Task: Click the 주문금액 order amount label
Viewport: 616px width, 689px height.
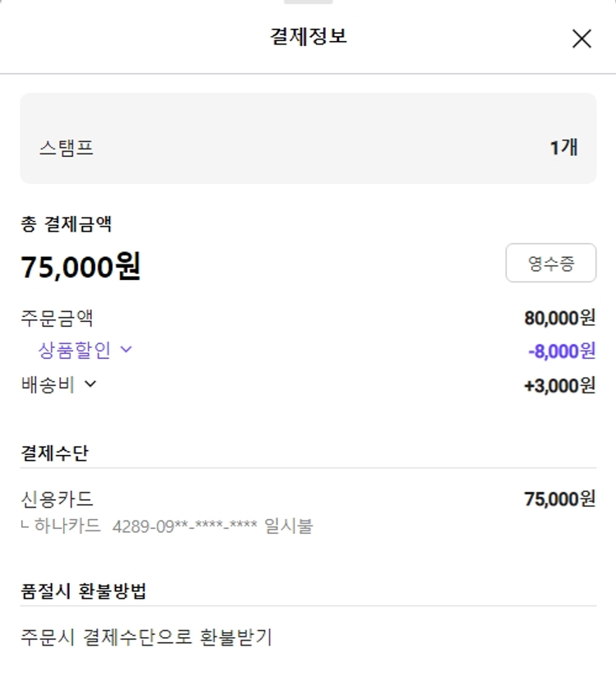Action: pyautogui.click(x=57, y=318)
